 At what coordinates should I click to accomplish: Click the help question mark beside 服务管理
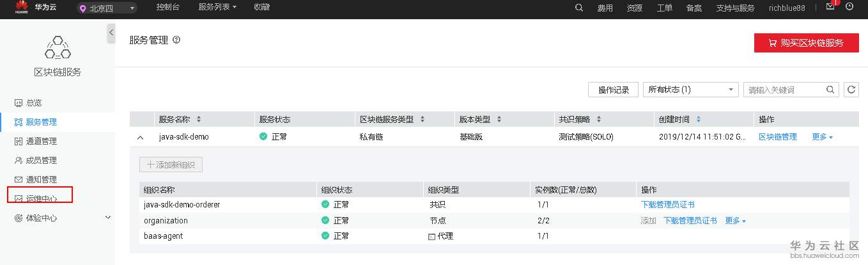176,40
